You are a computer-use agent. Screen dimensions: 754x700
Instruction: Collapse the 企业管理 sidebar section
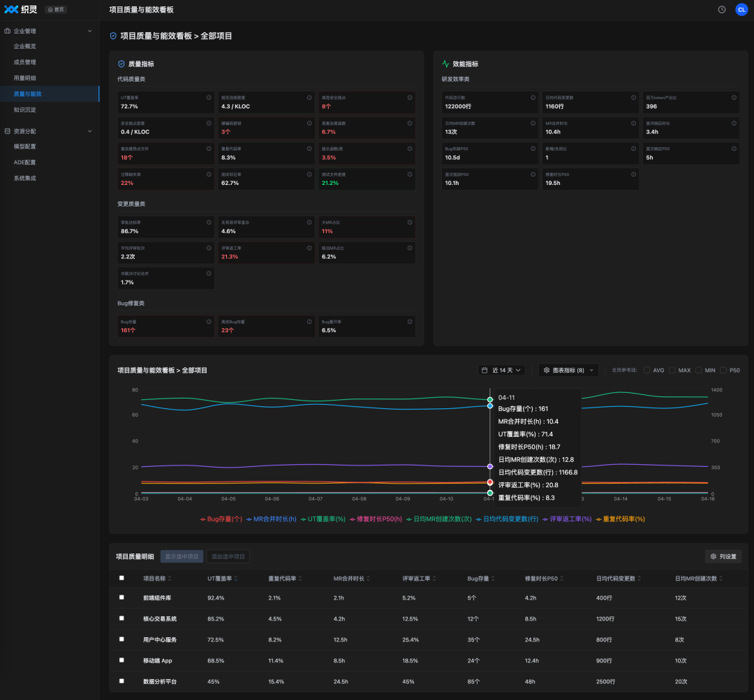click(x=89, y=31)
